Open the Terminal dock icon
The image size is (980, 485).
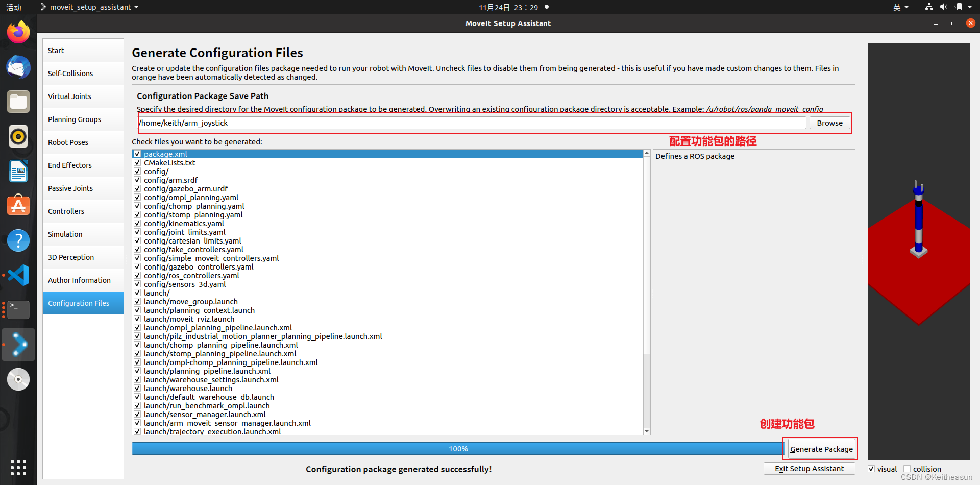point(18,310)
